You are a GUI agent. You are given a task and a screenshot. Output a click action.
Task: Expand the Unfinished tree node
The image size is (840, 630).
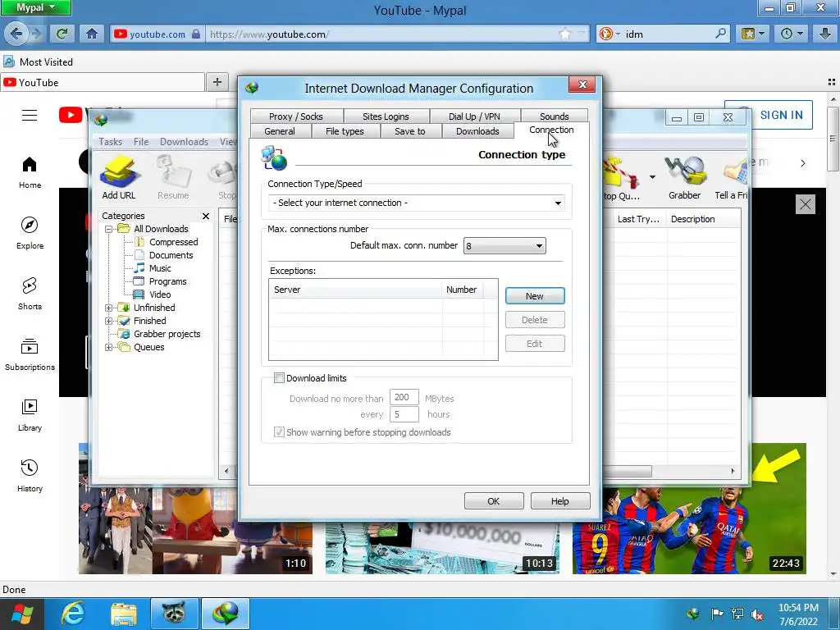pyautogui.click(x=109, y=308)
